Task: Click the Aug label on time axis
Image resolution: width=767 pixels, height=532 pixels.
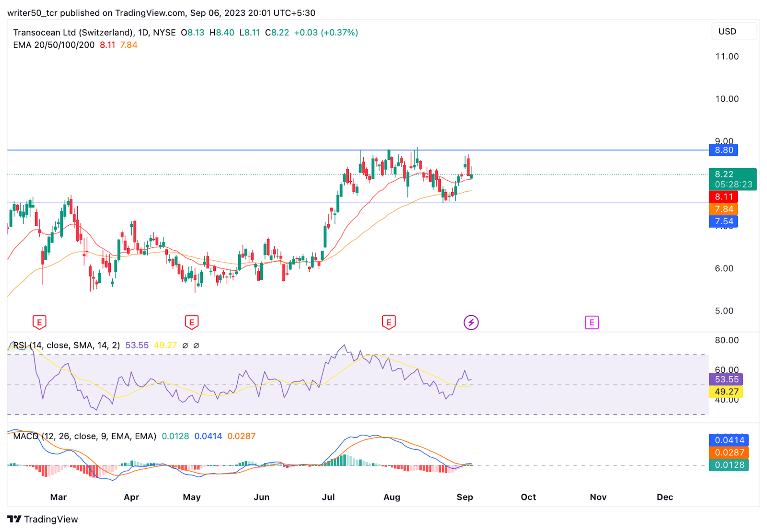Action: coord(392,497)
